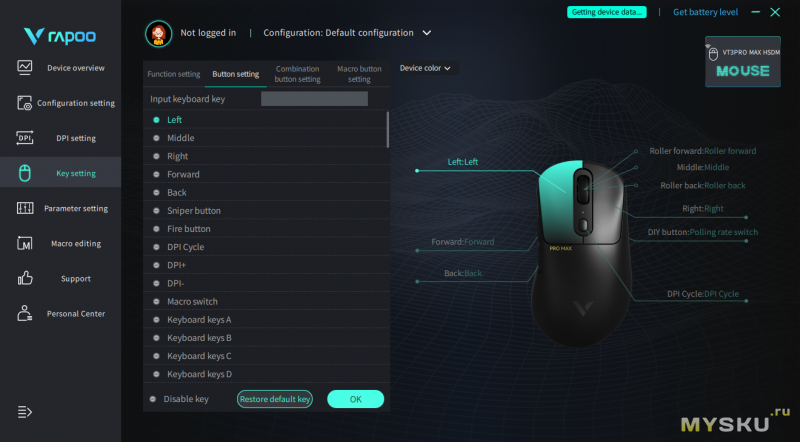
Task: Open the Device color dropdown
Action: click(425, 68)
